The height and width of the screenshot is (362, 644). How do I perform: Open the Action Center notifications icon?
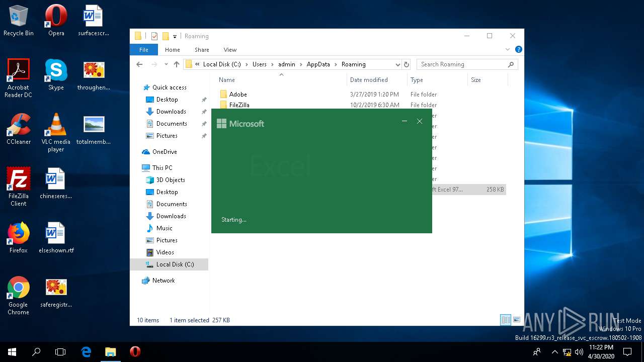pos(627,352)
